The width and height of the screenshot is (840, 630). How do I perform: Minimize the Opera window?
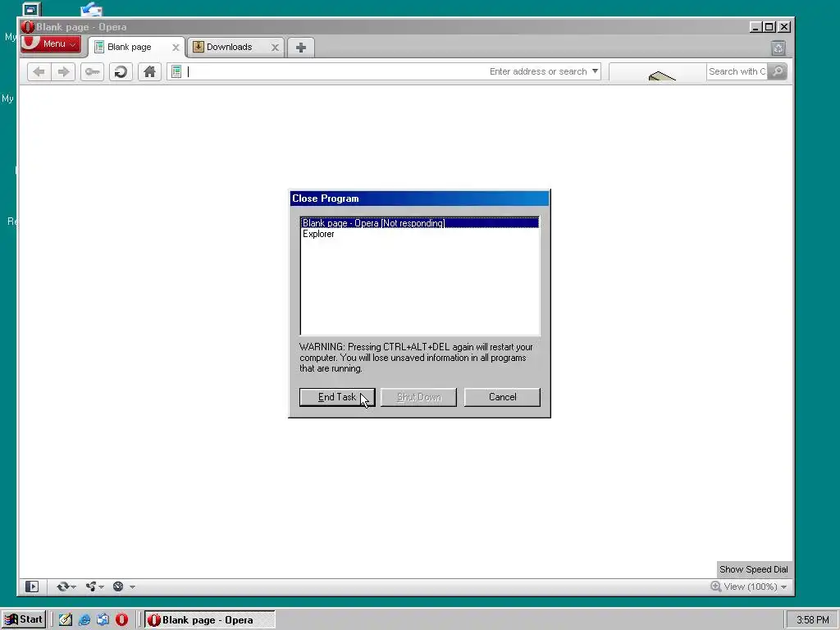click(756, 27)
